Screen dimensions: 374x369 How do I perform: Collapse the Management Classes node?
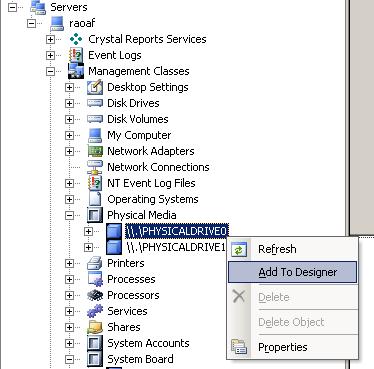(x=50, y=71)
